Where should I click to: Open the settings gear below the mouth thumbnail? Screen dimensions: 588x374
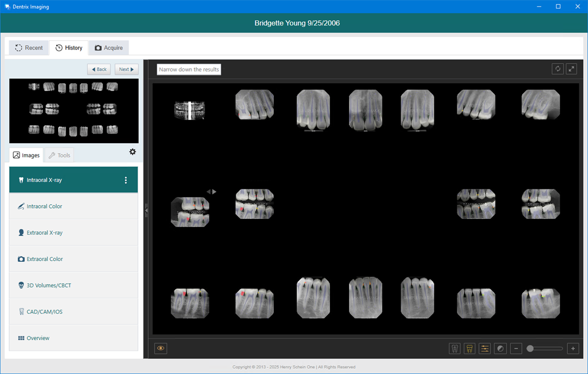(x=132, y=152)
